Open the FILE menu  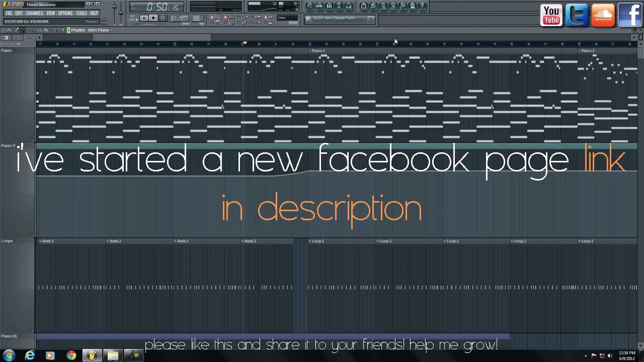[9, 13]
